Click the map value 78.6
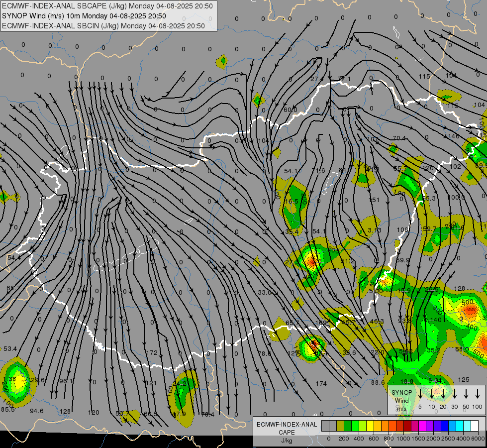The height and width of the screenshot is (448, 487). pos(265,353)
